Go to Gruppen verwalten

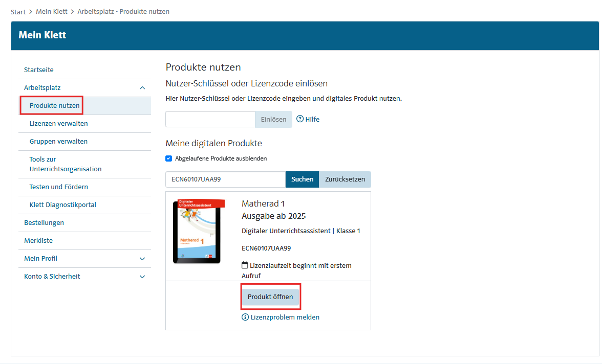[x=58, y=141]
